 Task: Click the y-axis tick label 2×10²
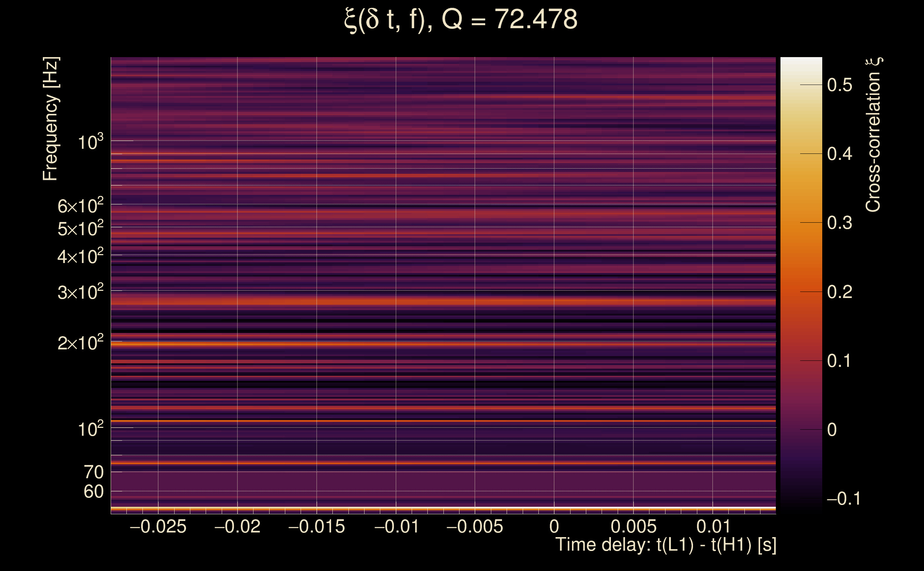(x=80, y=343)
